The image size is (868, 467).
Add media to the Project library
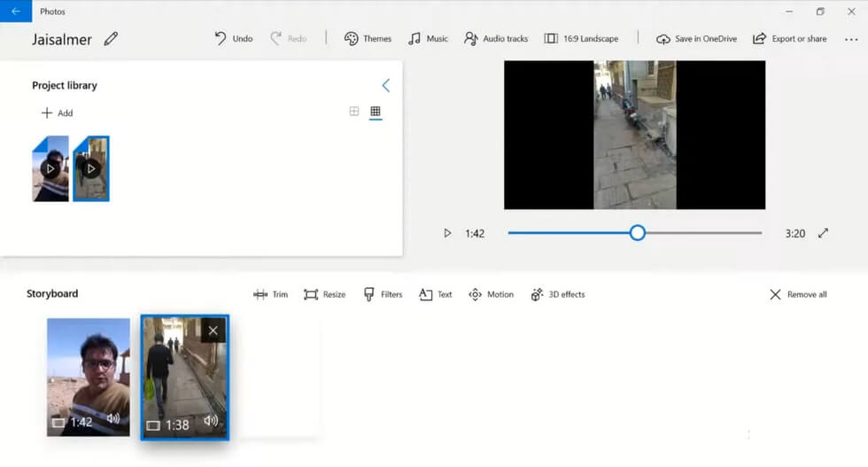(57, 113)
